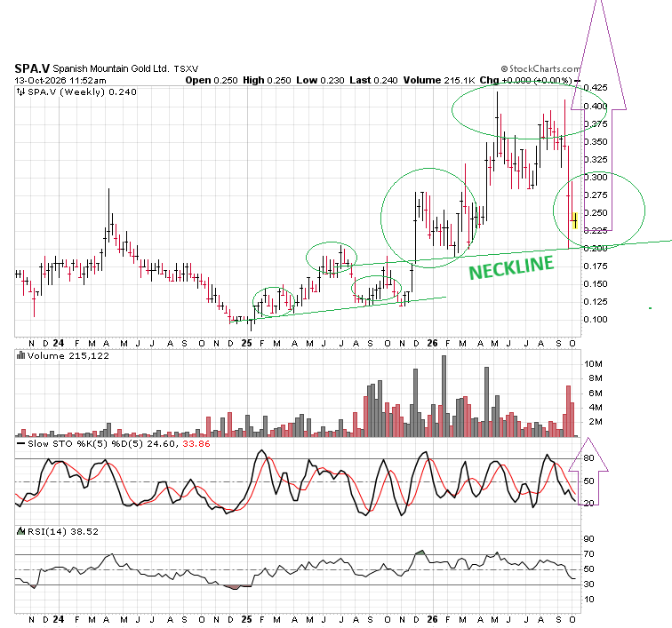Click the Low 0.230 value in header
Screen dimensions: 672x628
320,80
